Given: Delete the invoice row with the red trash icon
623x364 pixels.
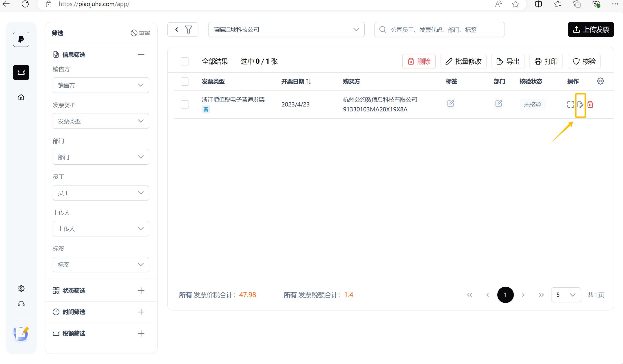Looking at the screenshot, I should pyautogui.click(x=590, y=104).
